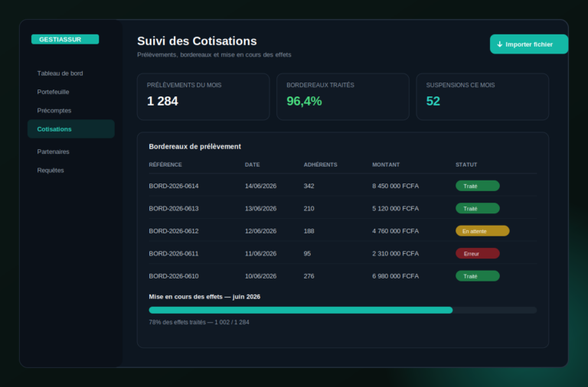Click the 52 suspensions value
Viewport: 588px width, 387px height.
click(433, 101)
